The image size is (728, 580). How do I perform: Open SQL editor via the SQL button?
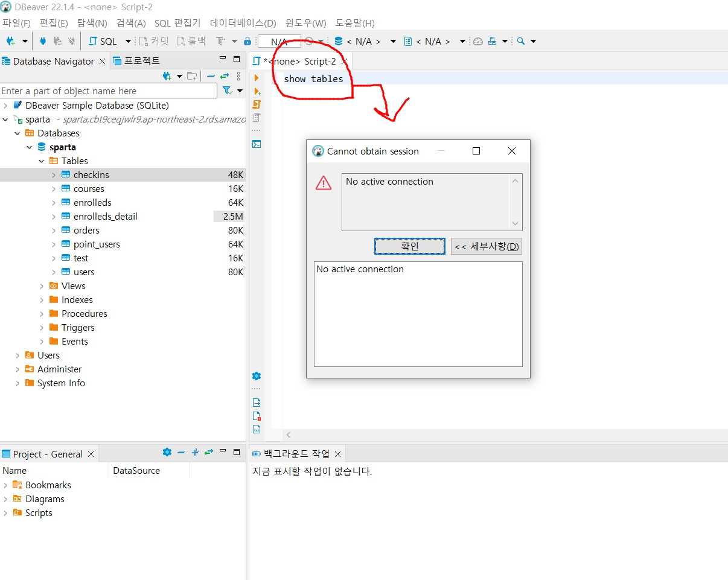coord(103,41)
